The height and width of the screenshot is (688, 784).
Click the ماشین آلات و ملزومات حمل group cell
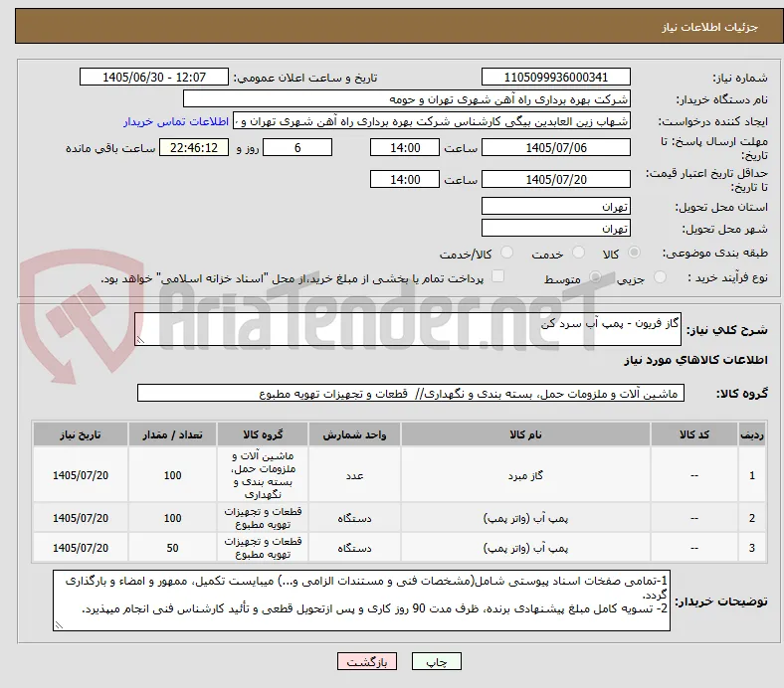[263, 475]
